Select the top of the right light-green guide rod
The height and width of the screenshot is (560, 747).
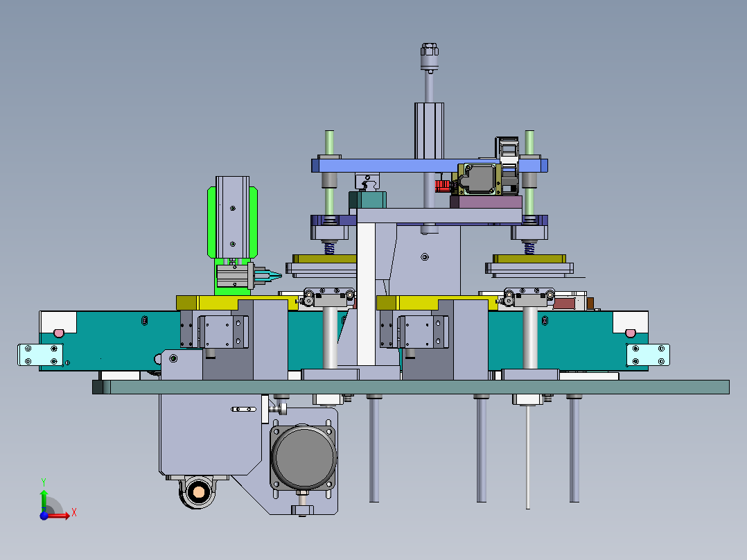click(x=529, y=141)
